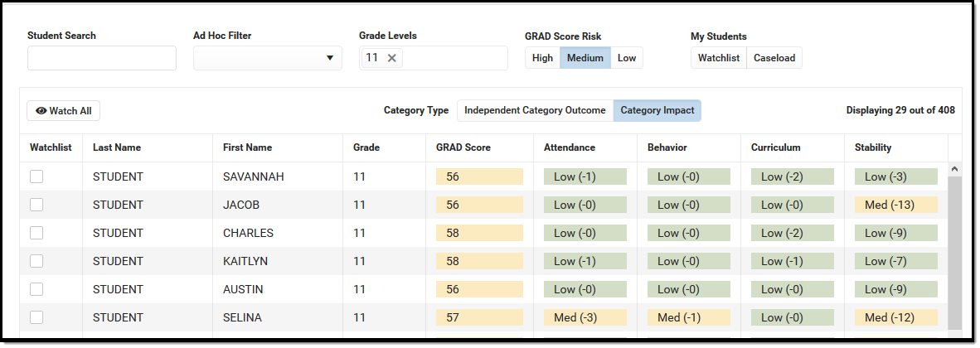Sort by Stability column header
Viewport: 980px width, 348px height.
point(873,147)
